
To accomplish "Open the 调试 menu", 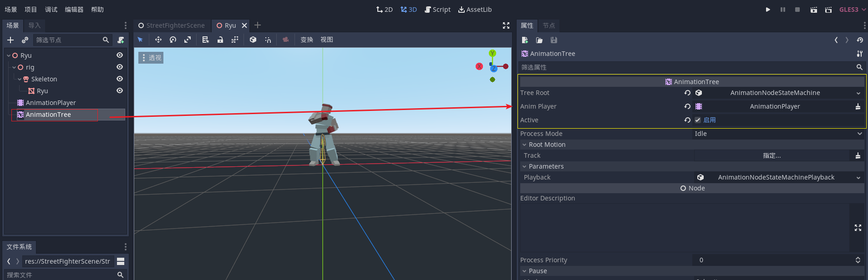I will [51, 10].
